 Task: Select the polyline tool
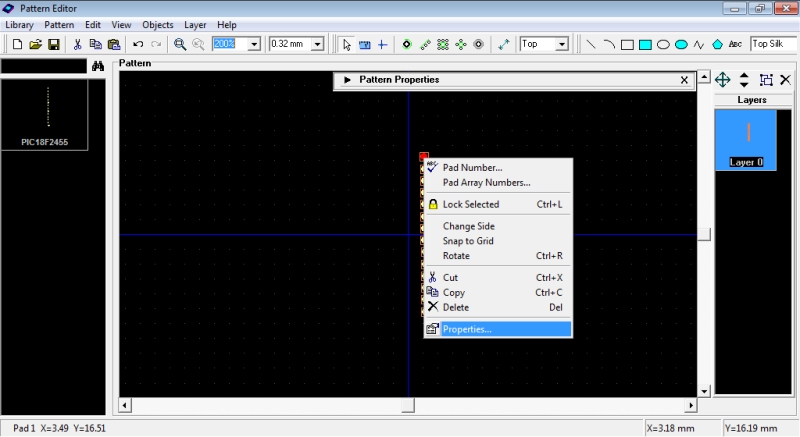[699, 44]
